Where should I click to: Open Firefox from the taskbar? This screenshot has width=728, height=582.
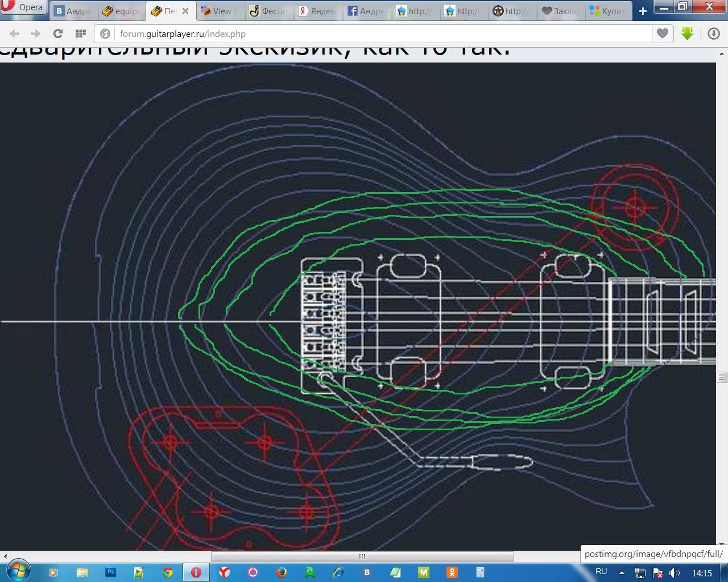(x=281, y=572)
